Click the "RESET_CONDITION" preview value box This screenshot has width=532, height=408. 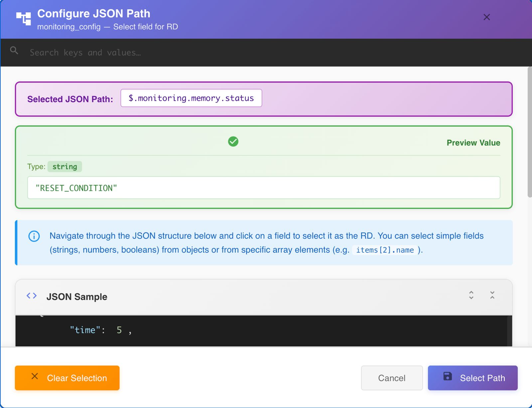[x=264, y=188]
